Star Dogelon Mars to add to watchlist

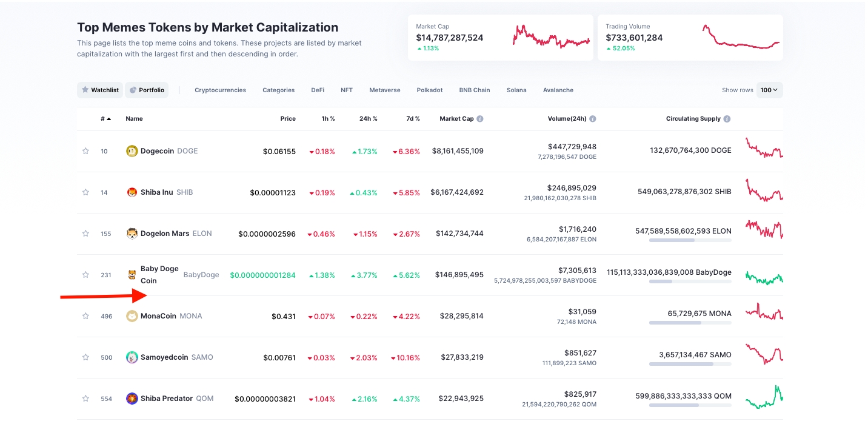[x=85, y=234]
